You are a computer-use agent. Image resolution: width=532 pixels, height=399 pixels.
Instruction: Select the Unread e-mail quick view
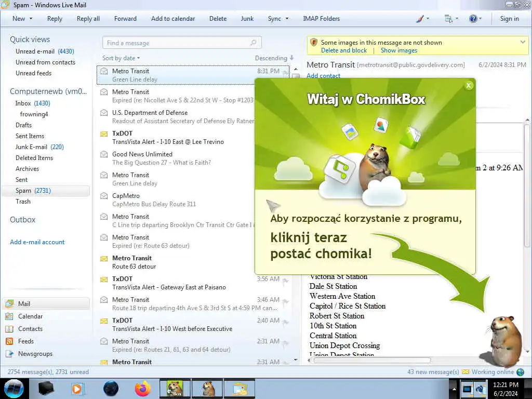45,51
